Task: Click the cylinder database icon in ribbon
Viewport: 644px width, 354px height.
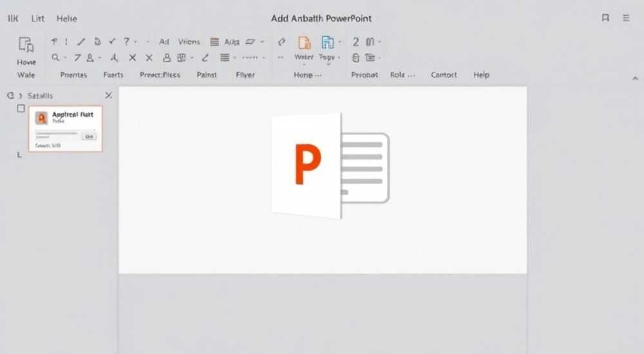Action: [x=355, y=58]
